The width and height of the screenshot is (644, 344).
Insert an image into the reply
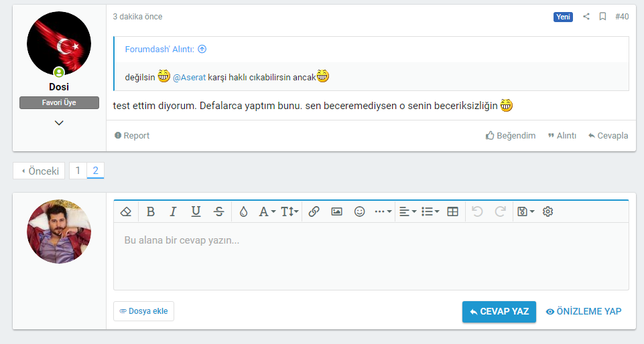[336, 211]
